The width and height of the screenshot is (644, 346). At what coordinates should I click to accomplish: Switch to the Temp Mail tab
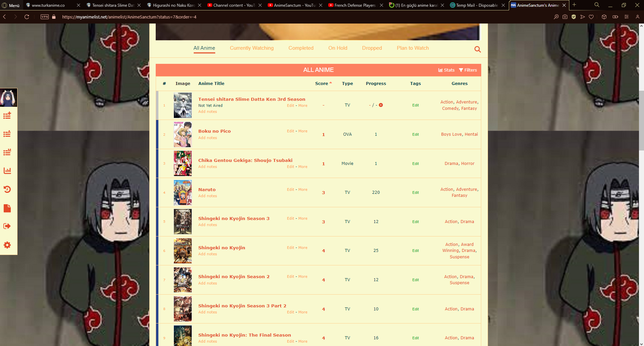pyautogui.click(x=477, y=5)
